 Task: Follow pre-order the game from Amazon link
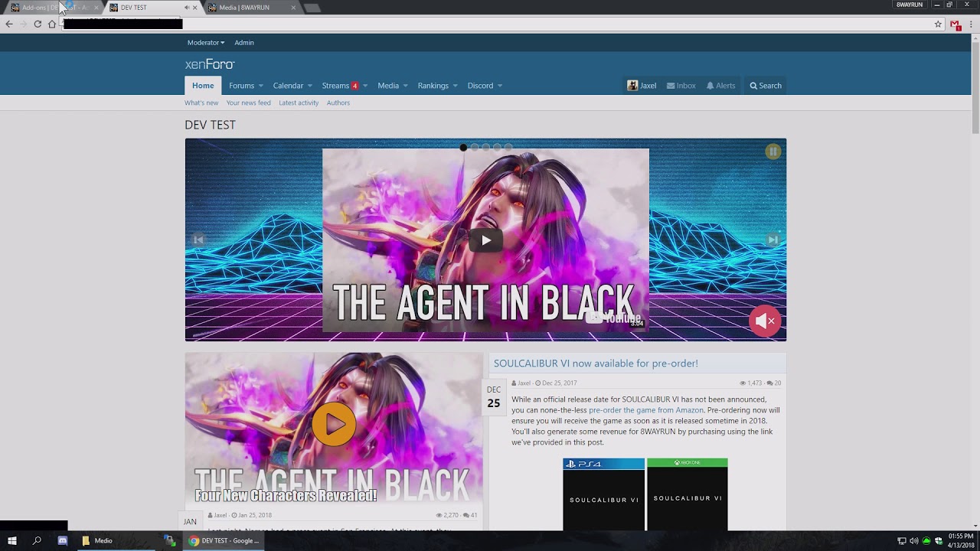[x=646, y=410]
